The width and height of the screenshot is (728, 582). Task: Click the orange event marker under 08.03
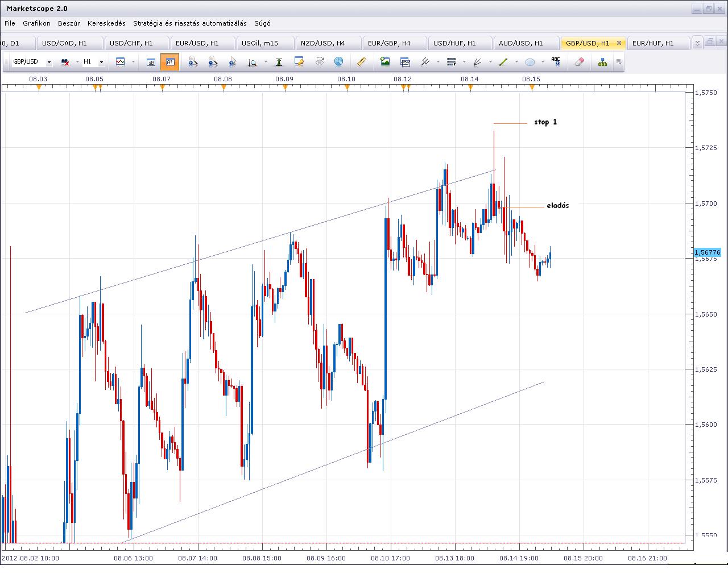39,87
